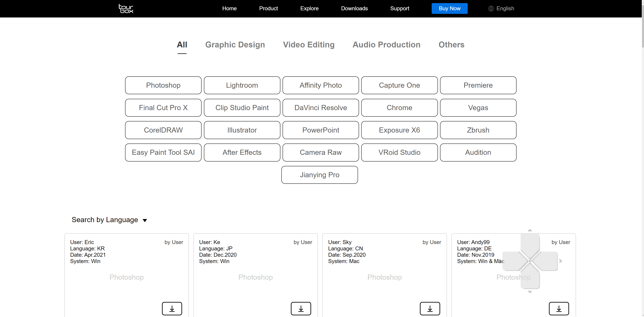Choose the Exposure X6 button
644x317 pixels.
(x=399, y=130)
